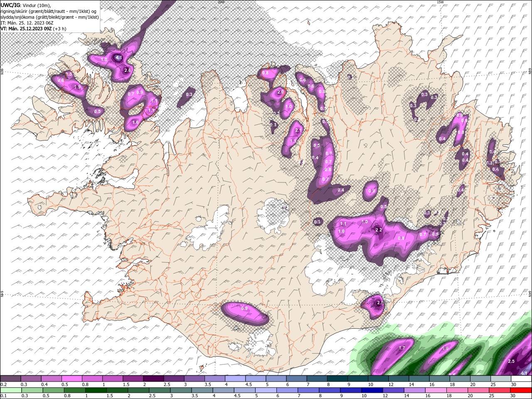This screenshot has height=399, width=532.
Task: Select the lower scale swatch between 0.5 and 0.8
Action: click(54, 390)
